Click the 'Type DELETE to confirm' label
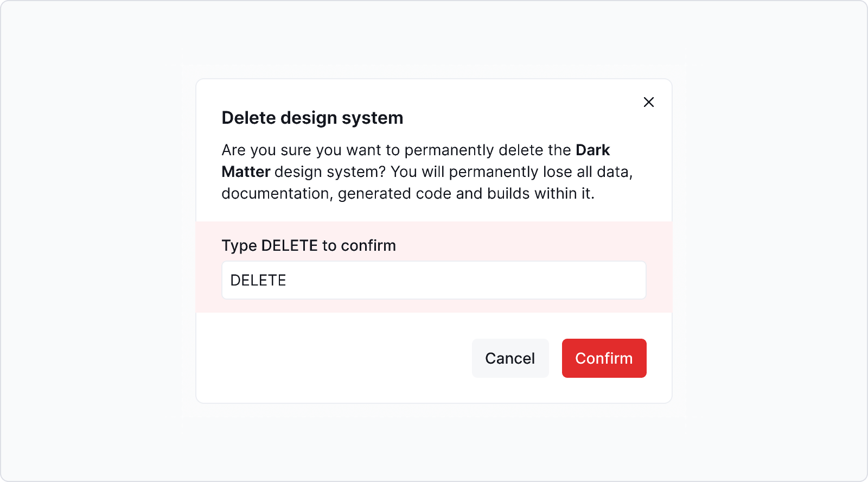Screen dimensions: 868x482 coord(308,245)
